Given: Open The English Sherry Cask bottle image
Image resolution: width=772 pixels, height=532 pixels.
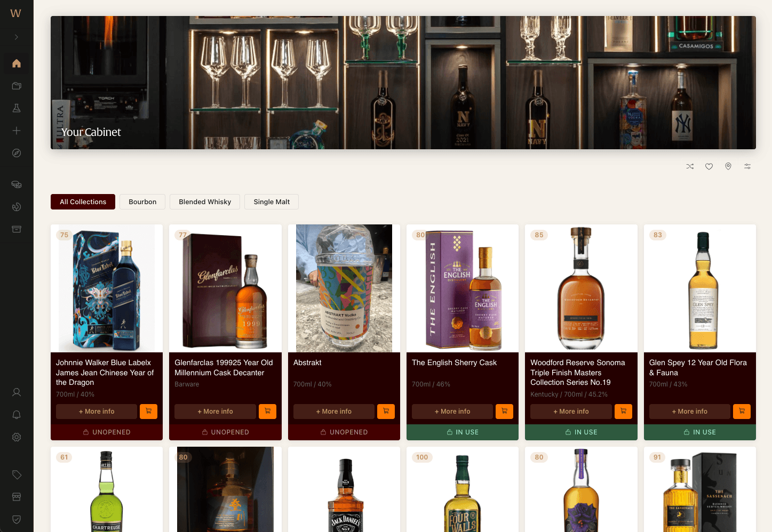Looking at the screenshot, I should coord(463,288).
